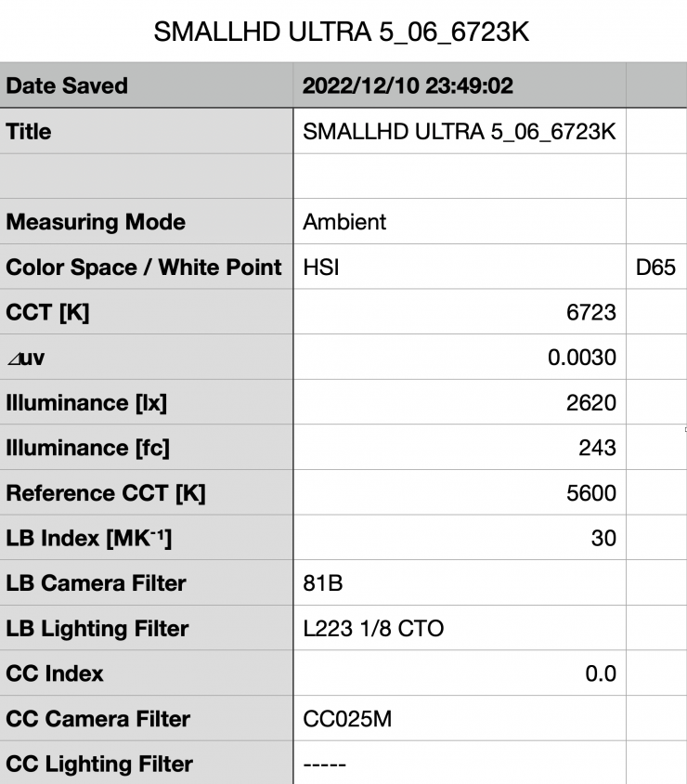Select the D65 white point cell
687x784 pixels.
click(x=655, y=268)
